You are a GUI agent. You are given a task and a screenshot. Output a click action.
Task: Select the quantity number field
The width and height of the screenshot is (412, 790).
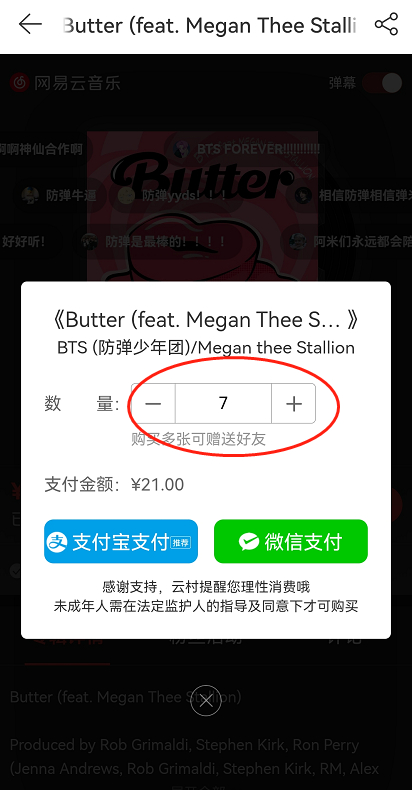coord(223,404)
